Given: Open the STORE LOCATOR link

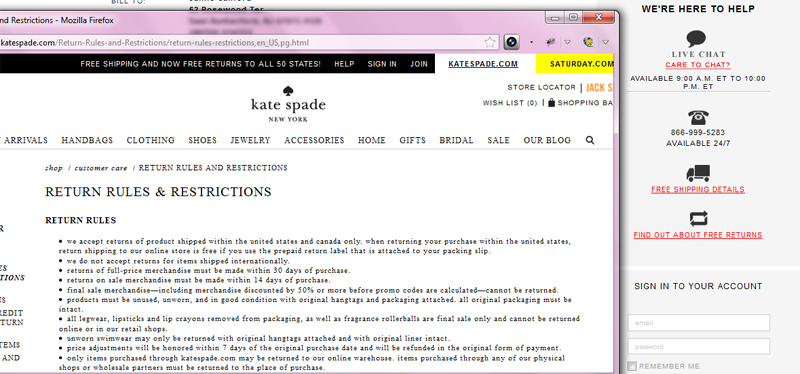Looking at the screenshot, I should [x=541, y=87].
